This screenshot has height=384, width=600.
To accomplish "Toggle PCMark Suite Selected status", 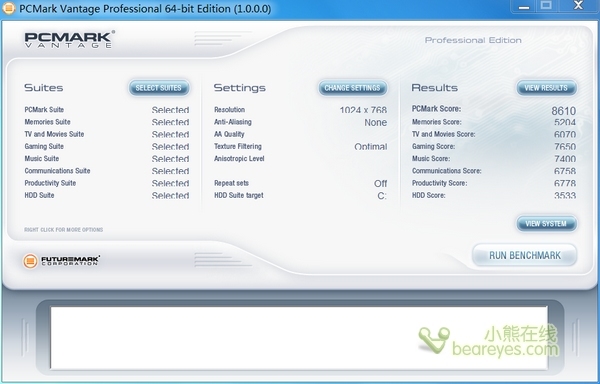I will (x=170, y=110).
